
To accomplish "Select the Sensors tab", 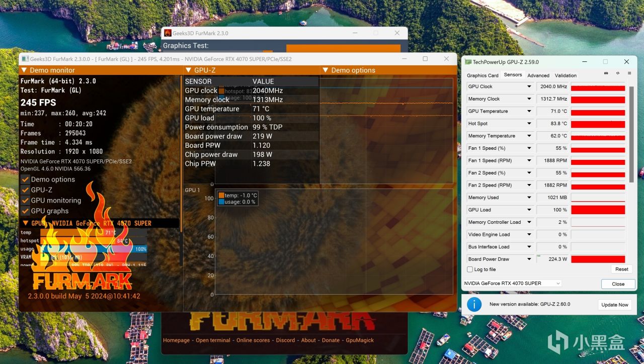I will pyautogui.click(x=513, y=75).
